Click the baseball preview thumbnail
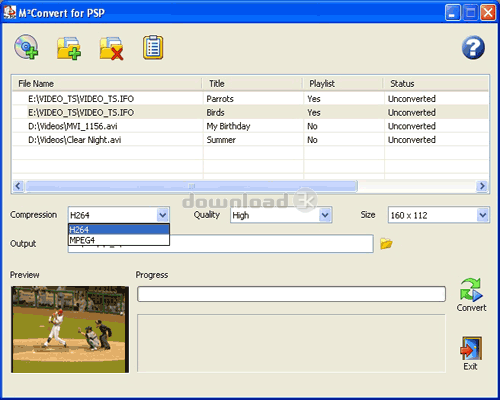The width and height of the screenshot is (500, 400). [70, 329]
